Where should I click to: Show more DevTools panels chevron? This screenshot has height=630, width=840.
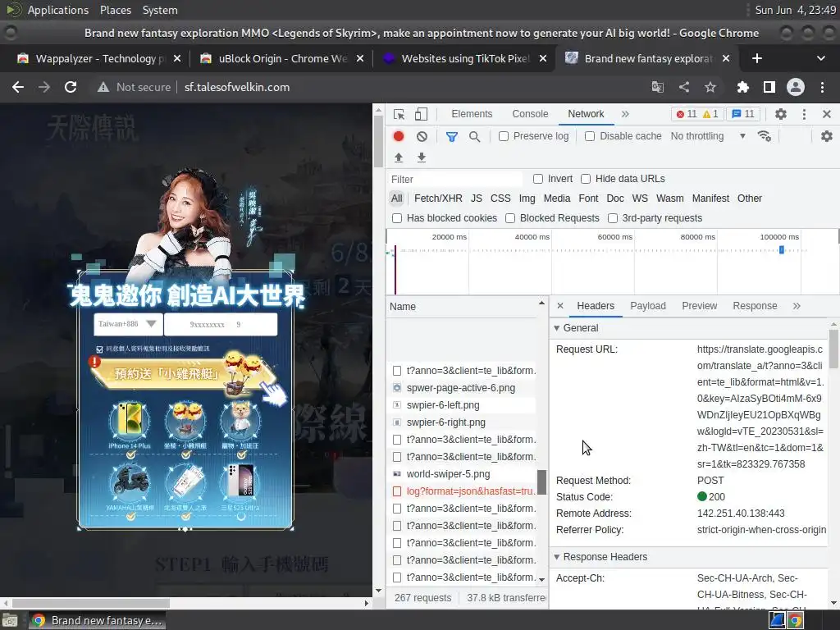click(625, 114)
